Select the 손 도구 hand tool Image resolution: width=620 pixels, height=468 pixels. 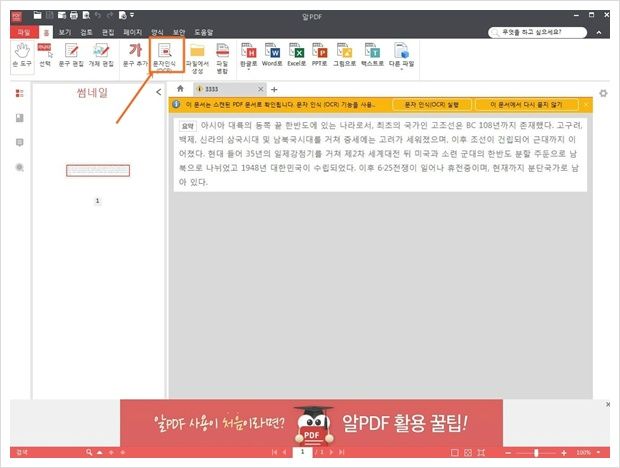(x=22, y=56)
